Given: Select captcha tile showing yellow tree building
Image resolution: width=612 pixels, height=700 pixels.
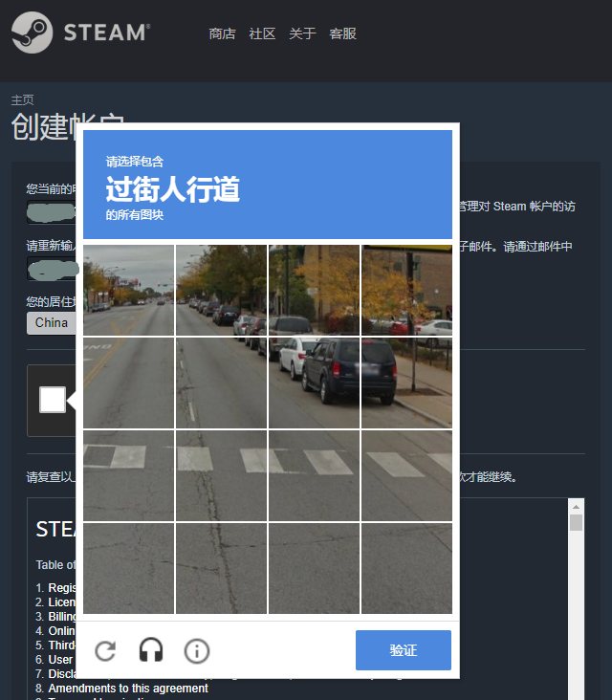Looking at the screenshot, I should (314, 290).
